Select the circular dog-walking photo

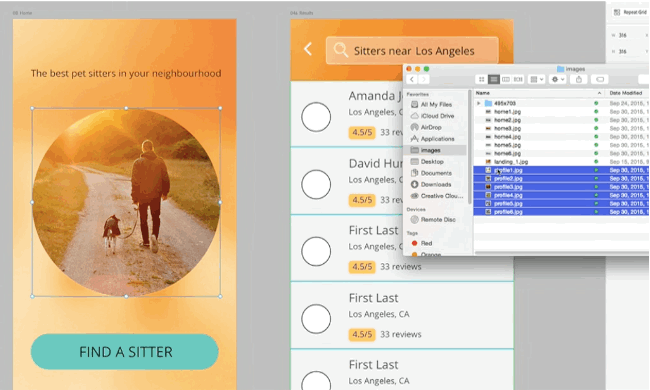click(x=126, y=202)
